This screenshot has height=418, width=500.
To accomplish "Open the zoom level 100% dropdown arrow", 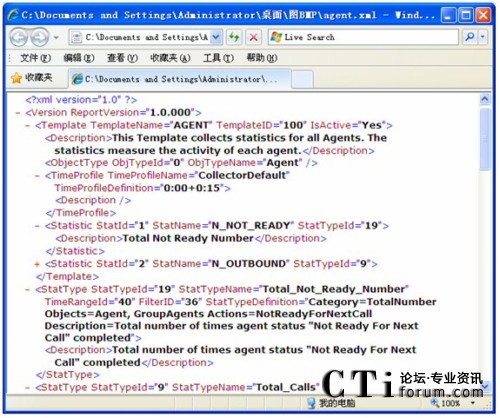I will (x=473, y=403).
